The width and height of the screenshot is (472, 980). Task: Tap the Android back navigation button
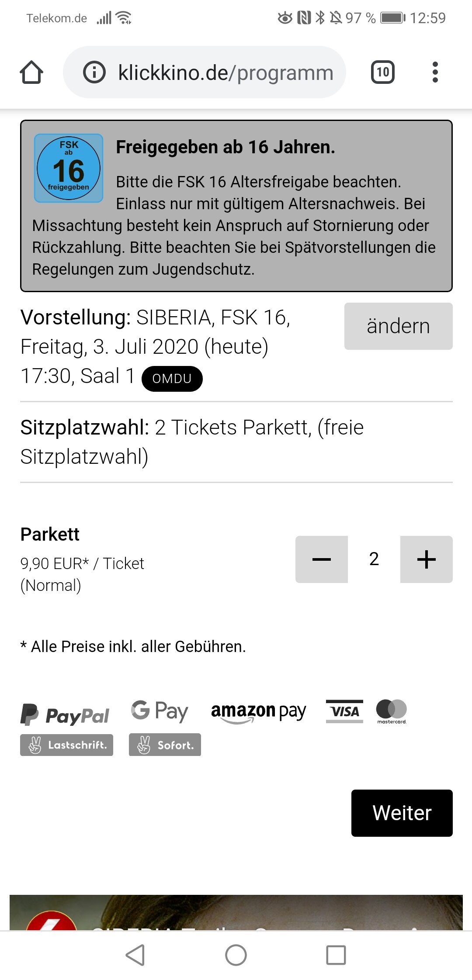click(x=135, y=955)
